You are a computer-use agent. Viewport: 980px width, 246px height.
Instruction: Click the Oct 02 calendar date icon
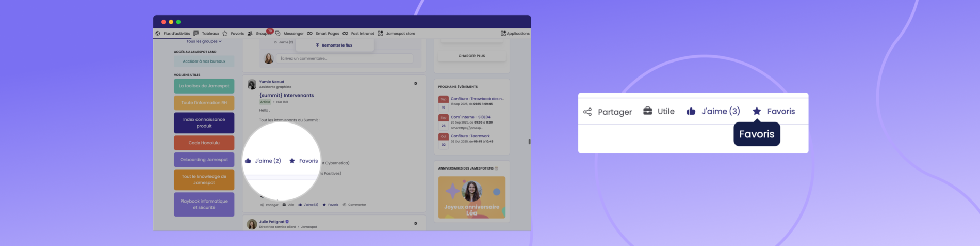pos(443,141)
